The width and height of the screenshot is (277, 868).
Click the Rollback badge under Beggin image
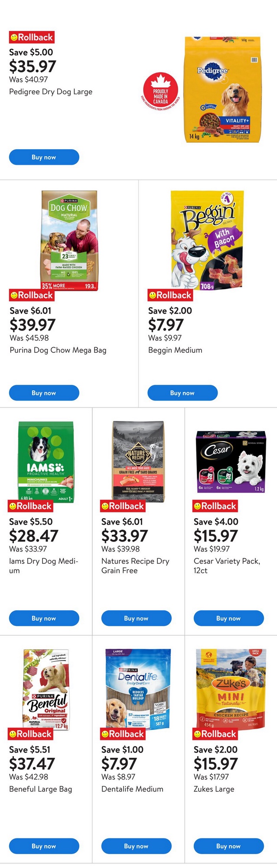point(170,296)
